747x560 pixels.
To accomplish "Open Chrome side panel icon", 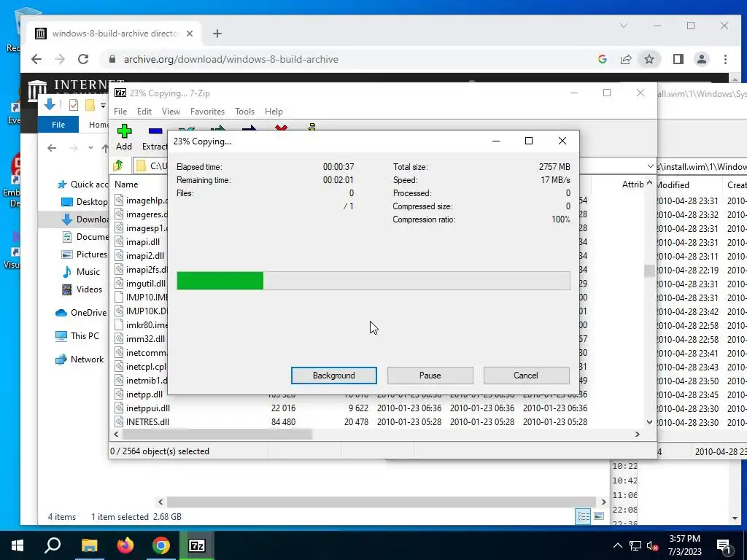I will pos(678,59).
